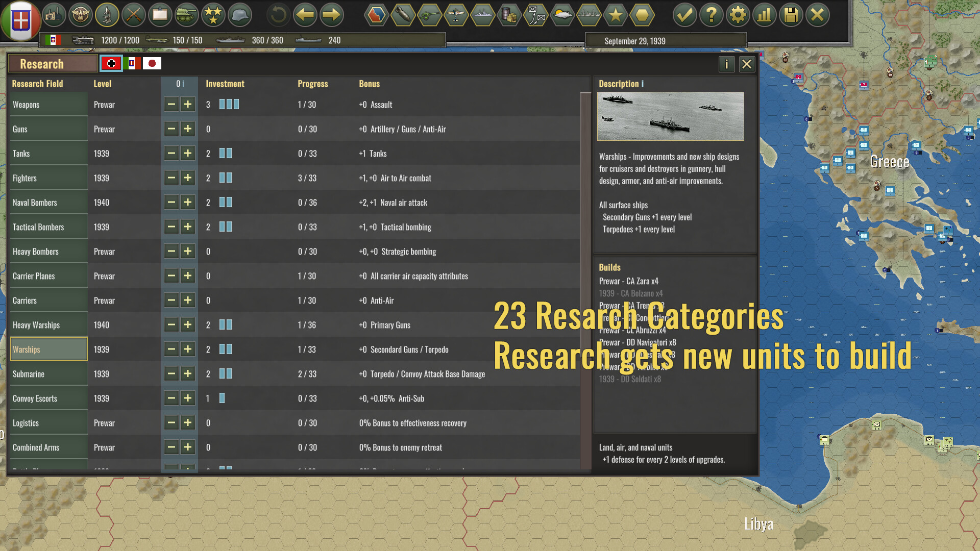
Task: Save the game with the disk icon
Action: coord(791,15)
